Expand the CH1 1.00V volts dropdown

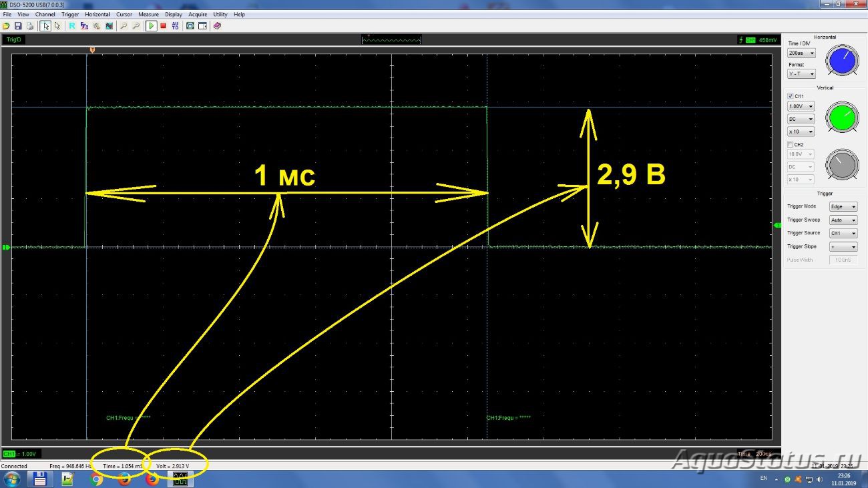[x=801, y=106]
